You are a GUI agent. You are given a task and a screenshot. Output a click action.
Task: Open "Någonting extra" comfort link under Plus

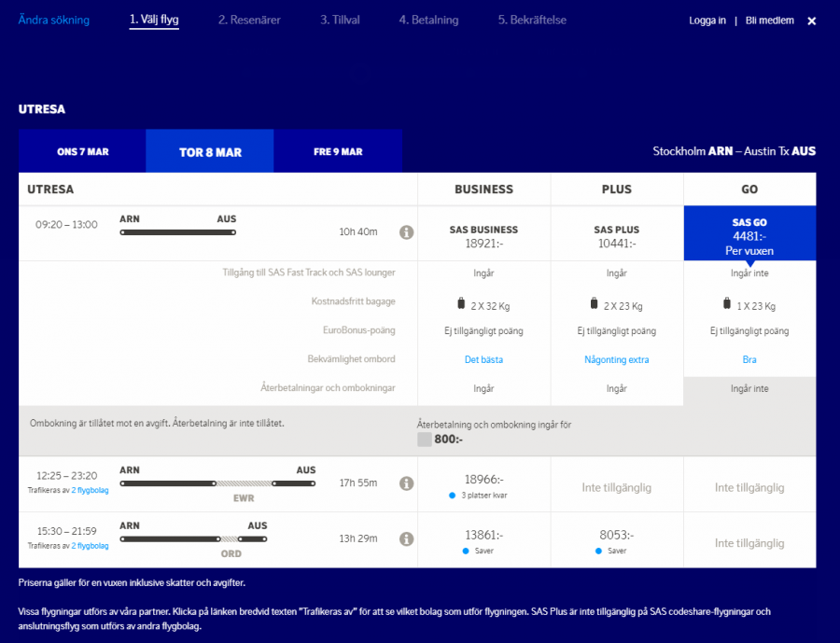[617, 359]
